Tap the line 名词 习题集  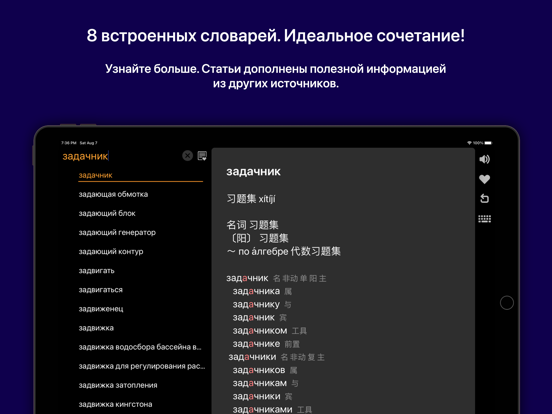[x=252, y=225]
